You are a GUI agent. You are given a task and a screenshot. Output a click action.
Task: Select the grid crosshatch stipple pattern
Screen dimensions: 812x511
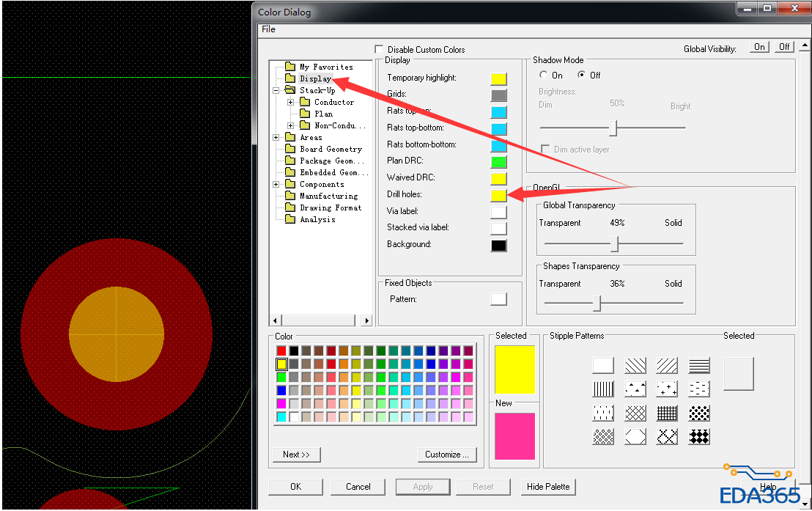[x=667, y=413]
